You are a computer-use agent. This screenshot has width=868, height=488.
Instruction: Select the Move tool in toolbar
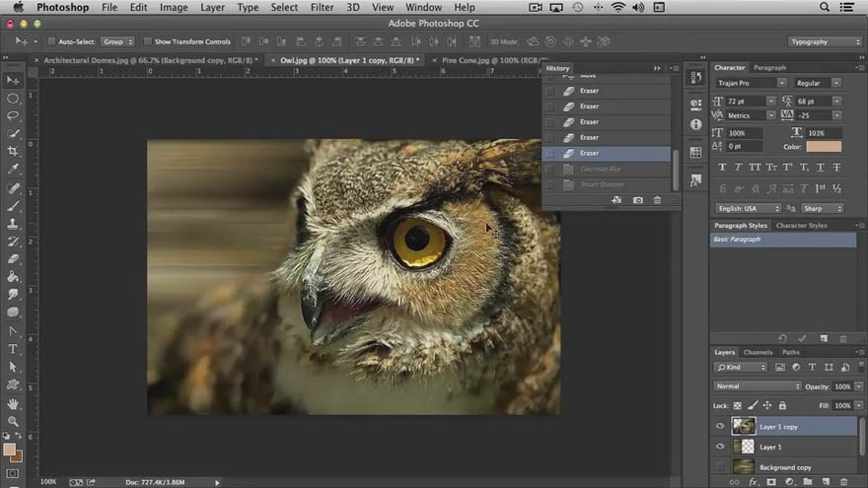[13, 81]
